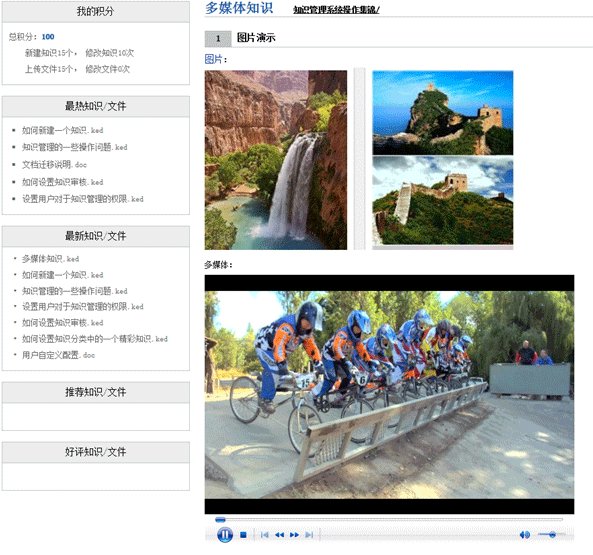The image size is (593, 555).
Task: Open 用户自定义配置.doc file link
Action: [x=58, y=355]
